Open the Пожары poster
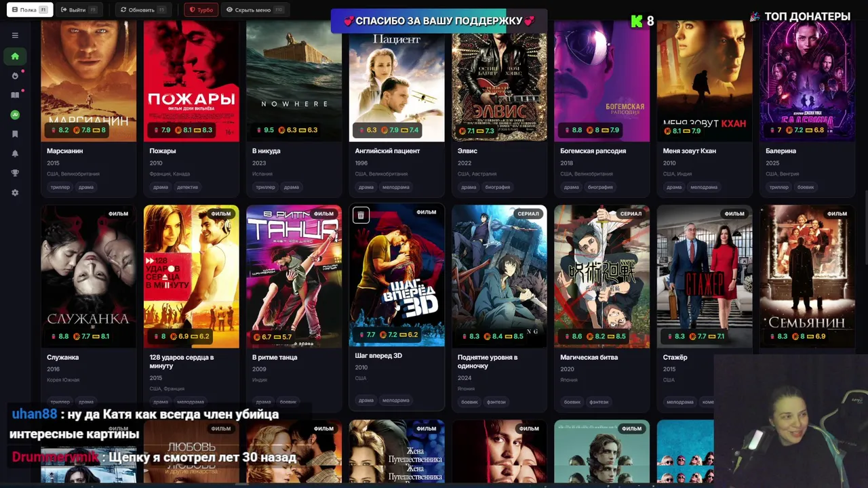This screenshot has height=488, width=868. pyautogui.click(x=191, y=80)
